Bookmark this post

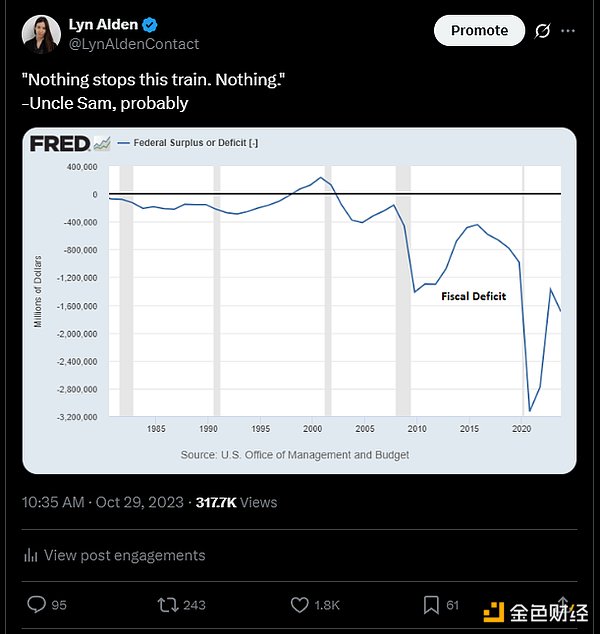click(432, 604)
